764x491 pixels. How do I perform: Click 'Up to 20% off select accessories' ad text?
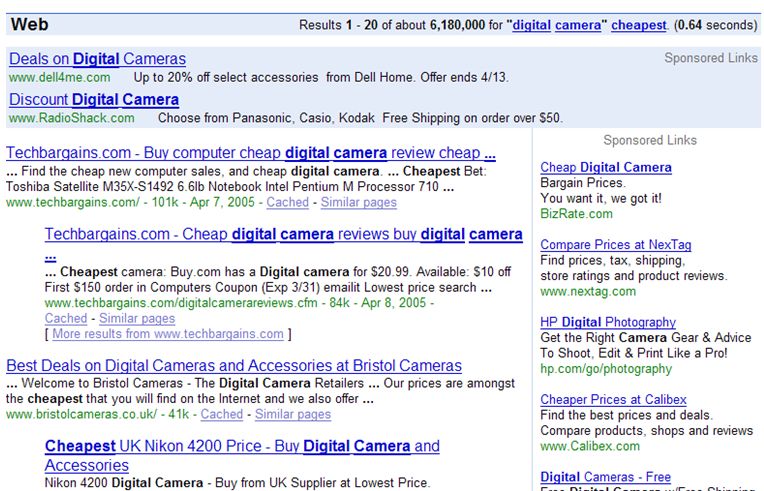(226, 77)
